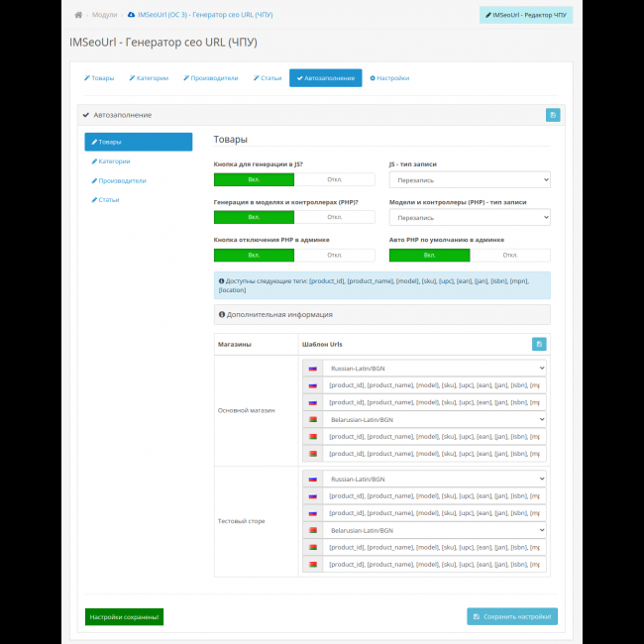Click the Настройки gear tab
Screen dimensions: 644x644
[389, 78]
